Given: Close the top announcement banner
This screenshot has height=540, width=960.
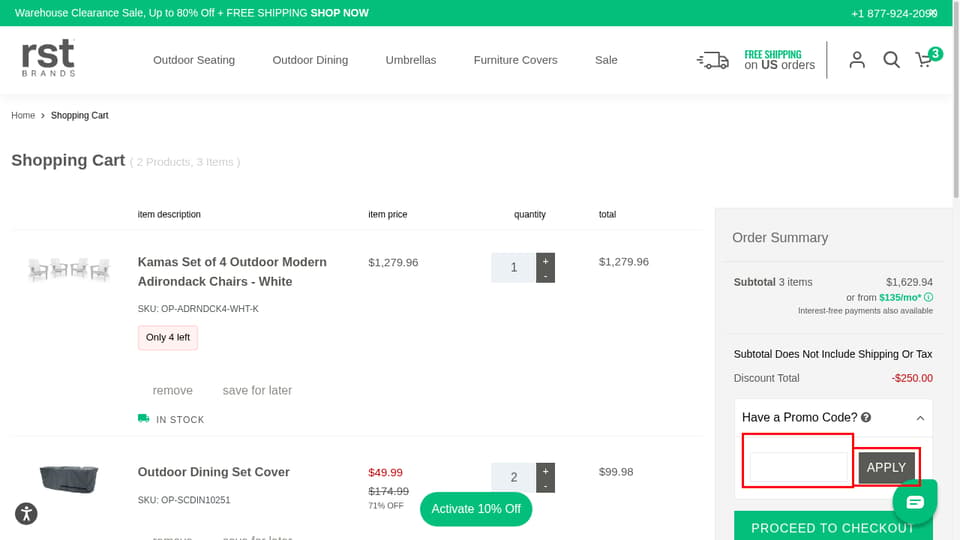Looking at the screenshot, I should [932, 13].
